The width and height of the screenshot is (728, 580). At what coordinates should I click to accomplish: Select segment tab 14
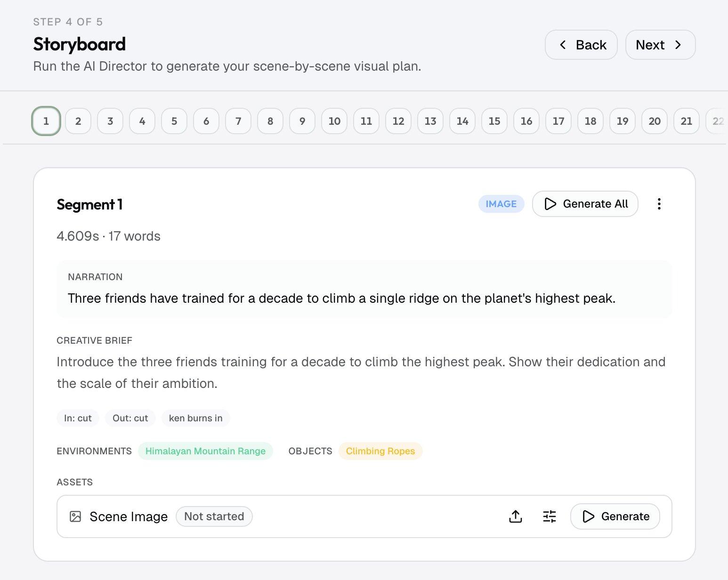pos(462,121)
